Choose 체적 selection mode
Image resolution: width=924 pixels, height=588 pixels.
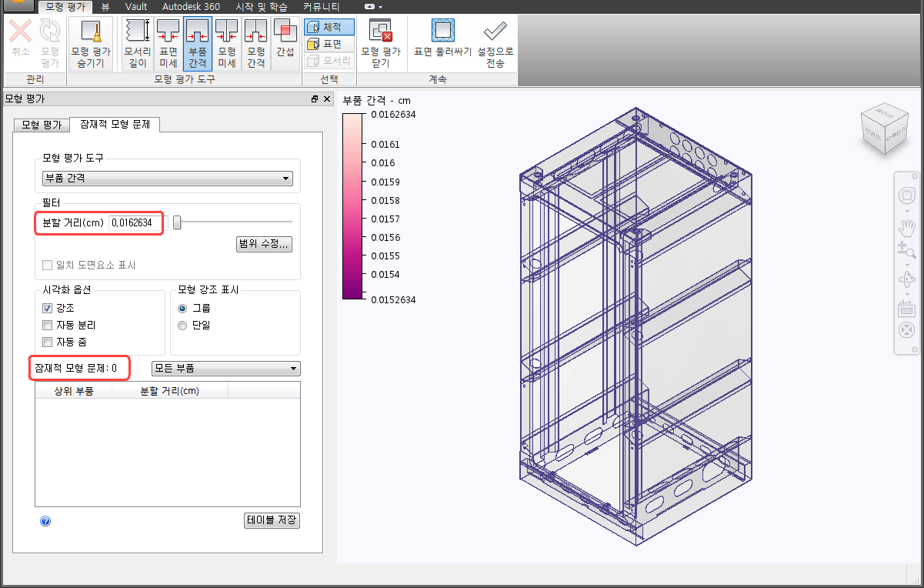[x=329, y=27]
